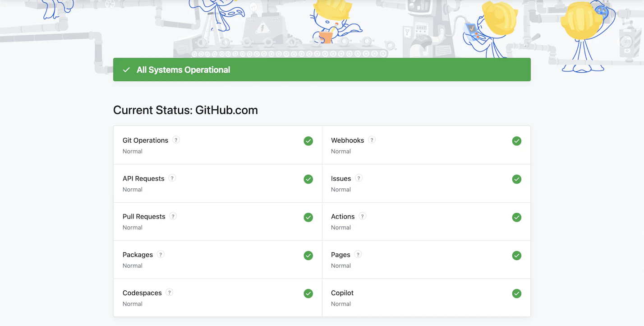Click the help icon next to API Requests
Viewport: 644px width, 326px height.
pyautogui.click(x=172, y=178)
